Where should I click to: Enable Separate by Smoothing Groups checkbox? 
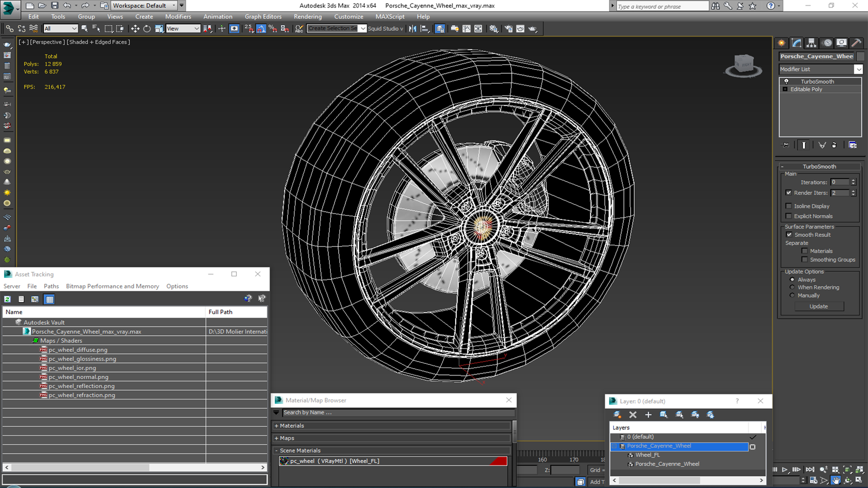(x=805, y=259)
